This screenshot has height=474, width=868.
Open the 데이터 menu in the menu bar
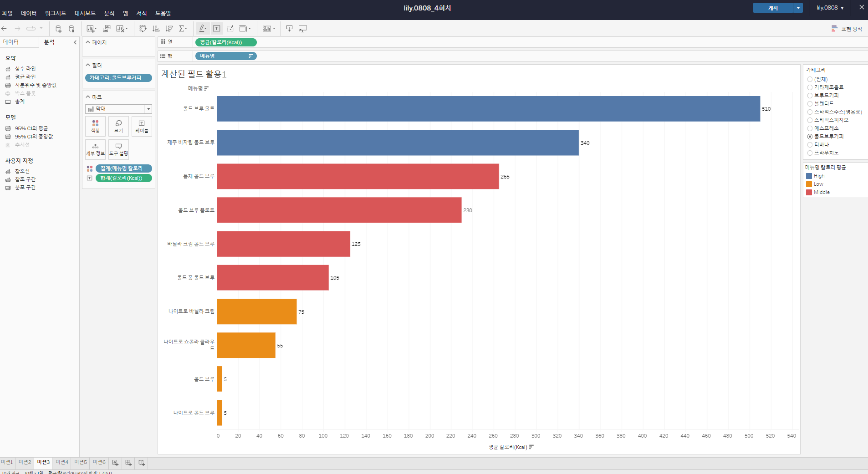(x=29, y=13)
